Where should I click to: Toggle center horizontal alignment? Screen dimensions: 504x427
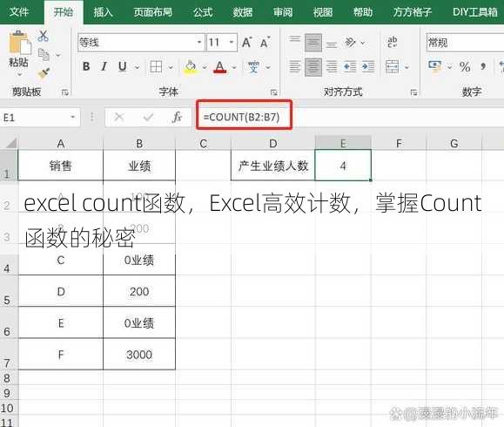313,67
